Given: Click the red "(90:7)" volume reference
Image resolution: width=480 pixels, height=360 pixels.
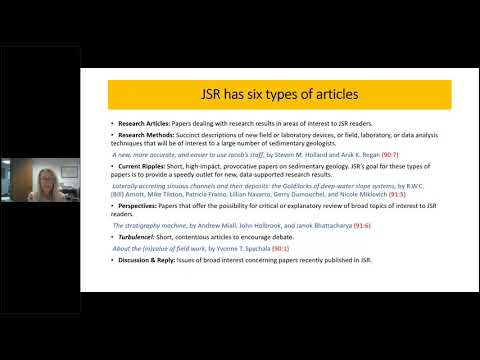Looking at the screenshot, I should point(390,155).
